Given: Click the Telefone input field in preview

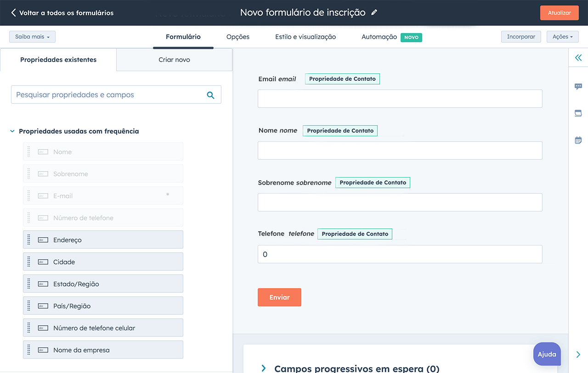Looking at the screenshot, I should (400, 254).
